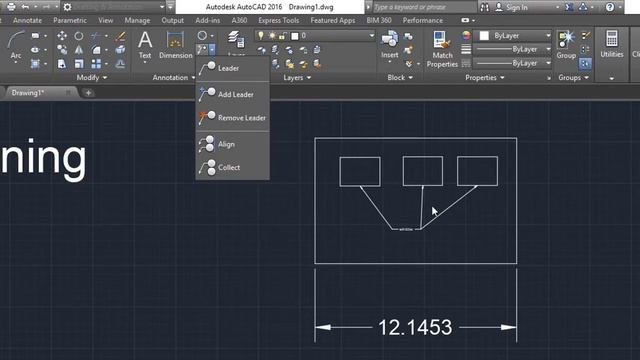Click the Ungroup icon in Groups panel

pos(586,36)
